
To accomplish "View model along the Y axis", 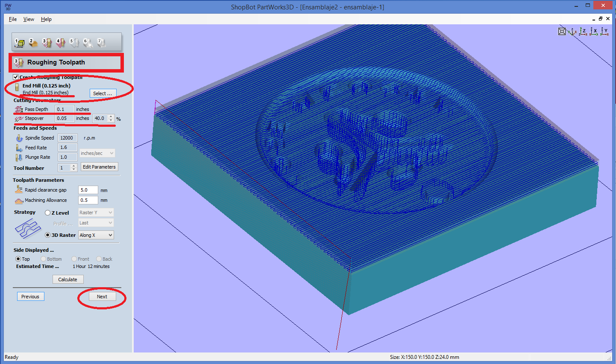I will tap(604, 31).
